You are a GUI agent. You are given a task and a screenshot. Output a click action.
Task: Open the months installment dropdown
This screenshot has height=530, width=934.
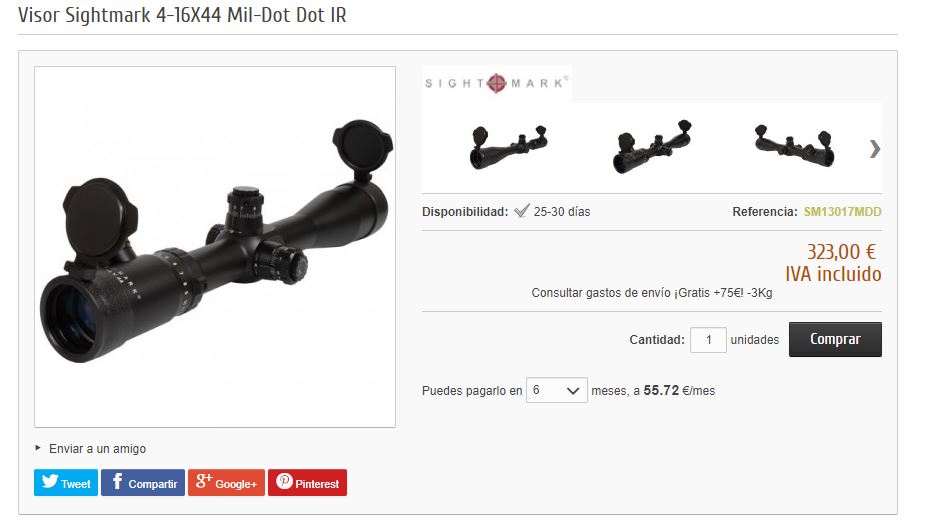click(x=557, y=390)
